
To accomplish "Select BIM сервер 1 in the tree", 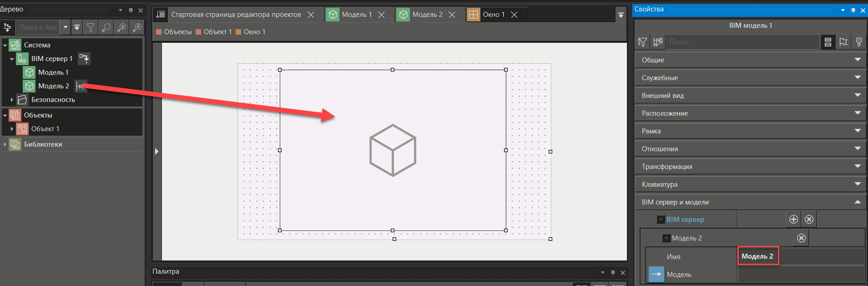I will [x=52, y=59].
